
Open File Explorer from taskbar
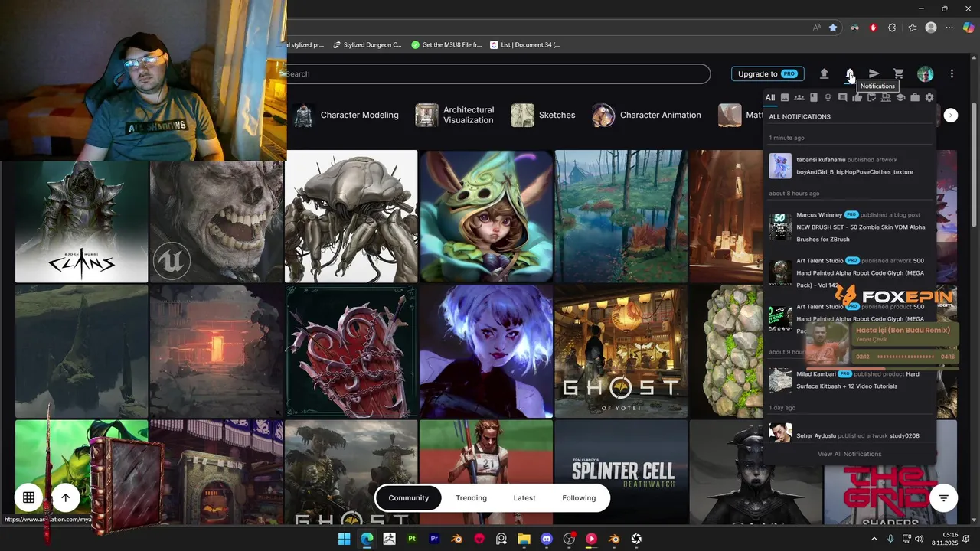pyautogui.click(x=524, y=539)
